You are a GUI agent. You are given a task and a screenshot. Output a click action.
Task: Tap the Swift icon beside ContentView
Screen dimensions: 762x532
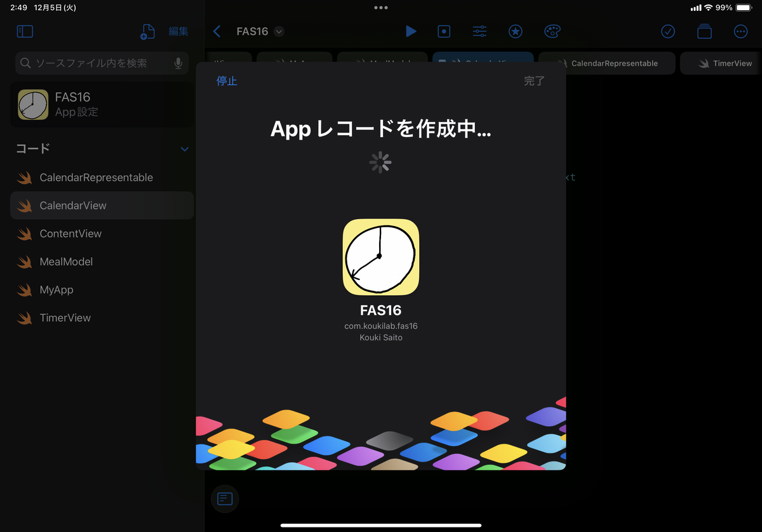(25, 234)
